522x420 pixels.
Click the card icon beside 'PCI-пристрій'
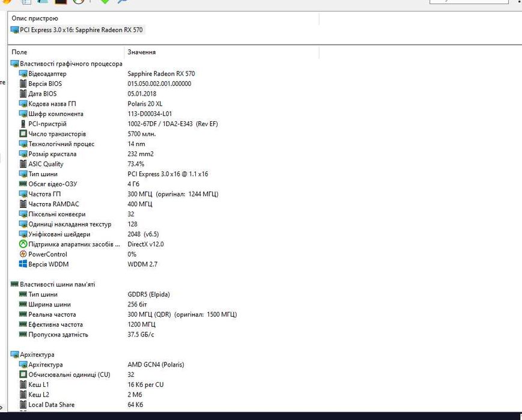23,124
